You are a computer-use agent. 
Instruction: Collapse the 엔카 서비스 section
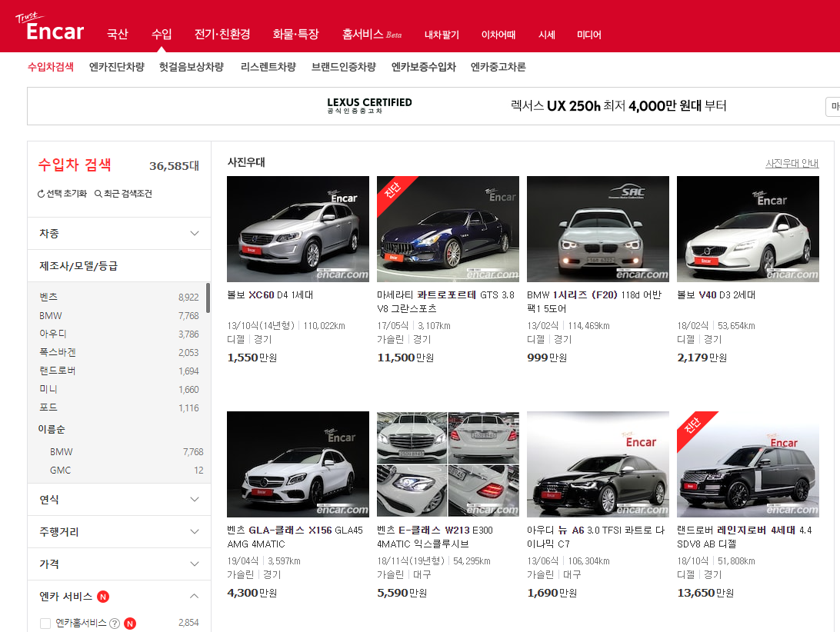[x=194, y=596]
